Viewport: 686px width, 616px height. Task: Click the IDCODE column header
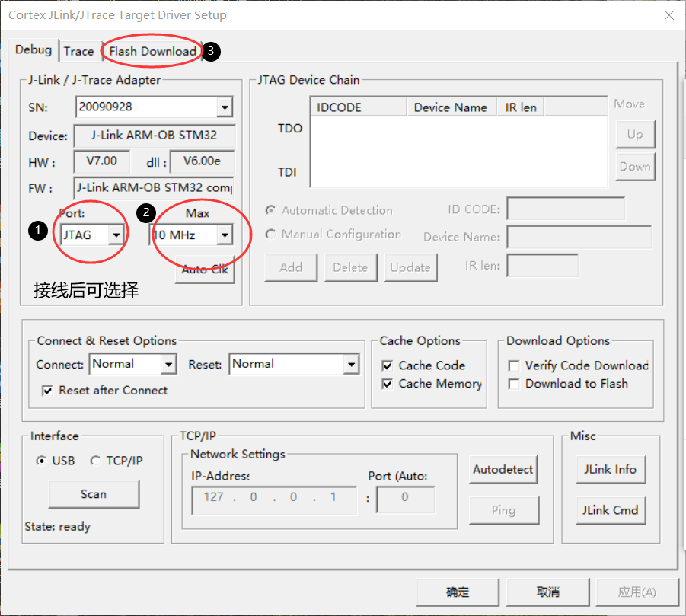click(x=359, y=107)
